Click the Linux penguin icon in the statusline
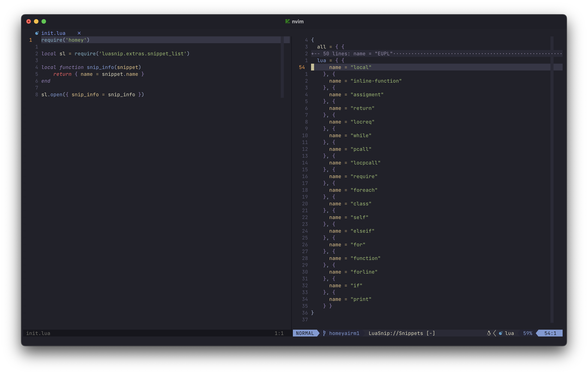 click(x=489, y=333)
